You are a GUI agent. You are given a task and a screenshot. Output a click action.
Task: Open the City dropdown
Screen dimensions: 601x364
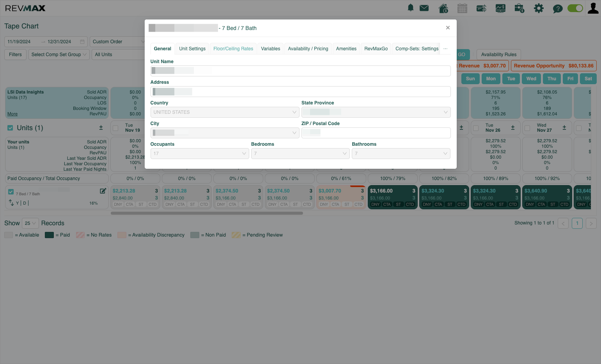[x=225, y=133]
